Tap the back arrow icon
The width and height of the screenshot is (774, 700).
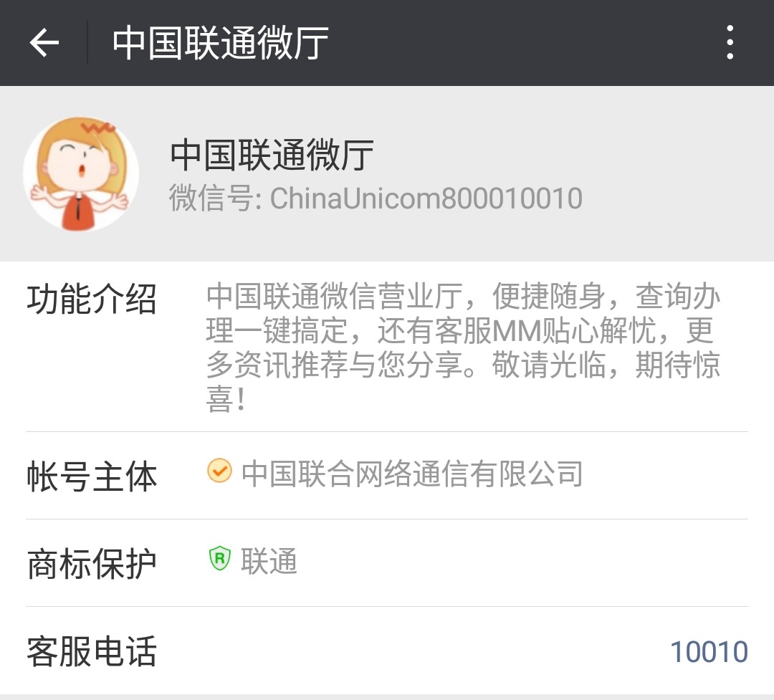point(44,43)
